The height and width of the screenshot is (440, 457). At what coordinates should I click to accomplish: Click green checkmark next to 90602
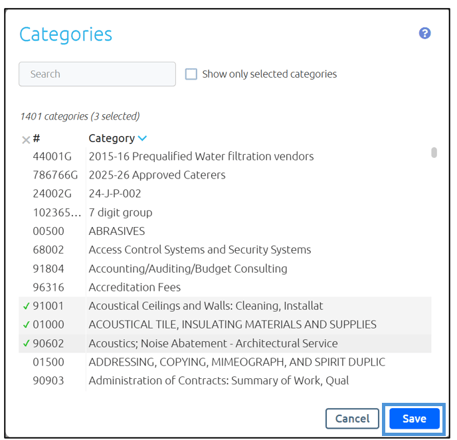click(26, 343)
